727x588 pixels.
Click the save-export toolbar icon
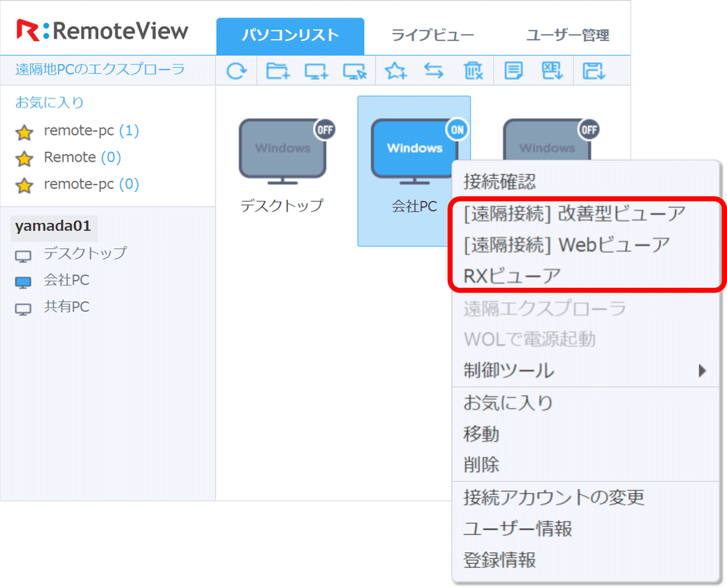(593, 71)
